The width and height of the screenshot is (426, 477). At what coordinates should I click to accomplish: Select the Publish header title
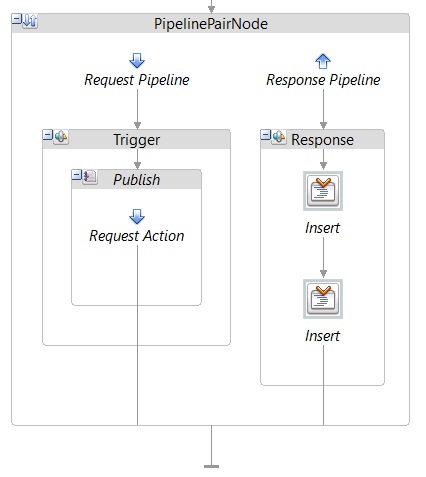pos(137,180)
